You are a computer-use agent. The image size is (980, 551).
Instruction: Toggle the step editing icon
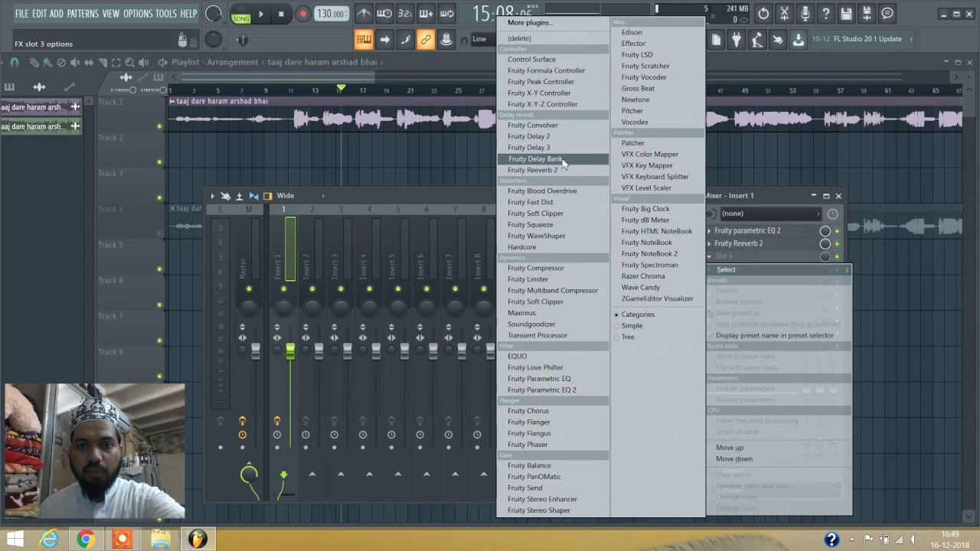click(x=405, y=40)
